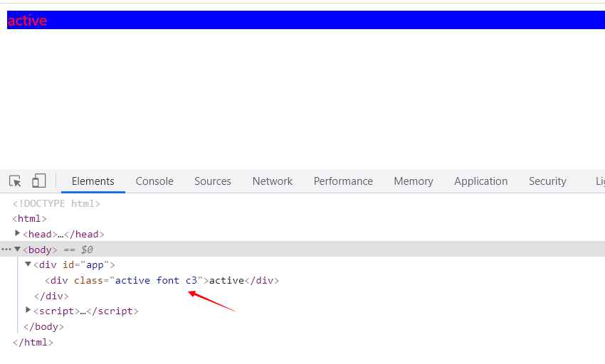Open the Security tab

547,181
